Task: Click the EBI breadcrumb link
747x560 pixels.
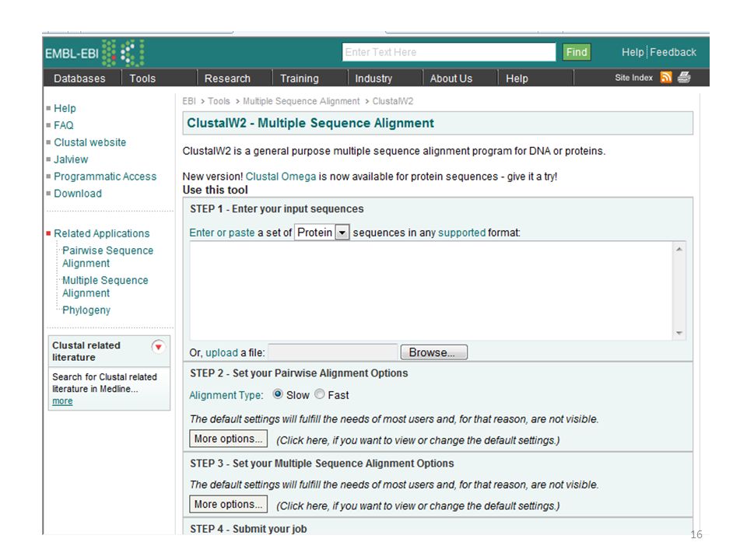Action: pos(189,101)
